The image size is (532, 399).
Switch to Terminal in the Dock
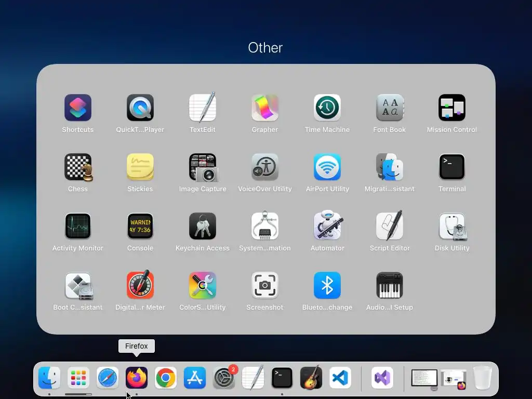point(282,378)
